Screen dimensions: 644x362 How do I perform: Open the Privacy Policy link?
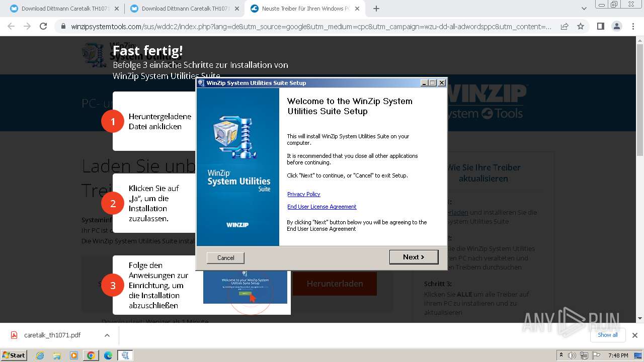[303, 194]
